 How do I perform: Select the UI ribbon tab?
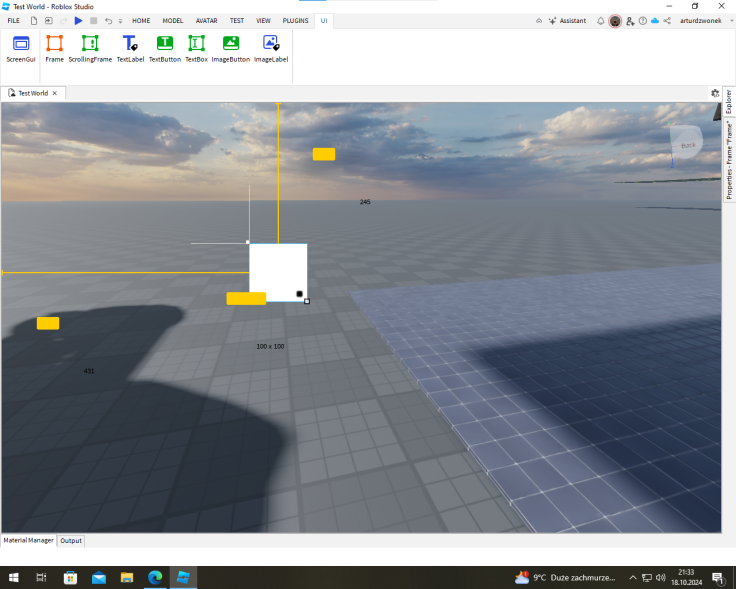[x=324, y=21]
